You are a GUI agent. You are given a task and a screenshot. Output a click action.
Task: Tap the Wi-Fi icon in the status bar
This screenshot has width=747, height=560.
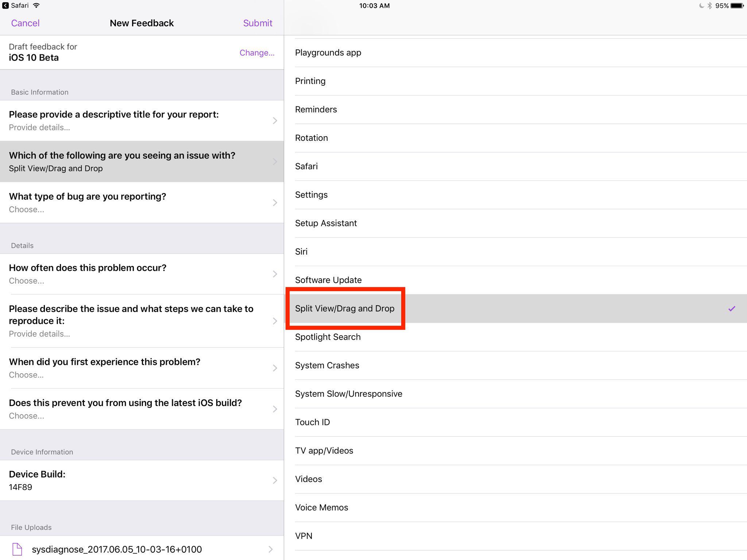(35, 5)
